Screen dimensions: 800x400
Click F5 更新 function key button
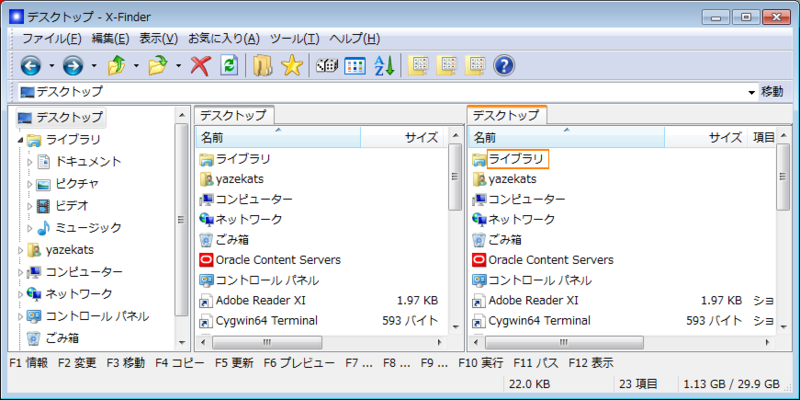(234, 363)
